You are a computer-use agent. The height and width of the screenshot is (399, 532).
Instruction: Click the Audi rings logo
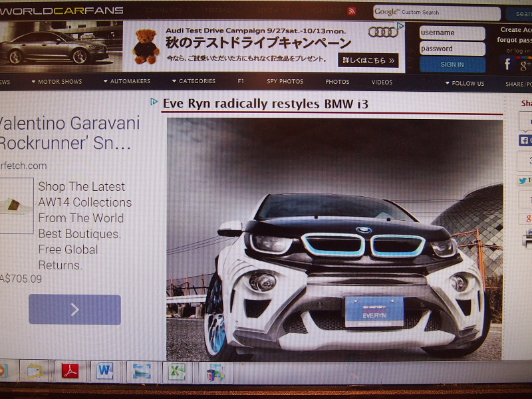pos(383,32)
